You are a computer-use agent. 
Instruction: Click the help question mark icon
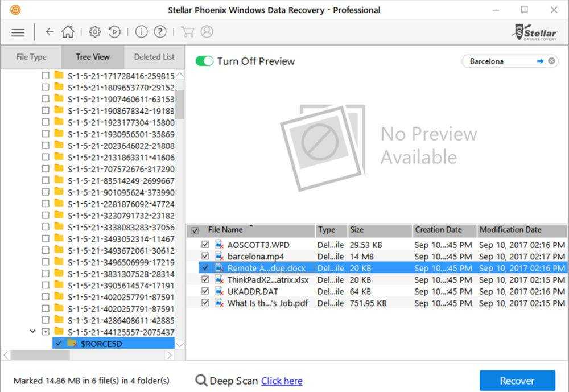[x=160, y=32]
